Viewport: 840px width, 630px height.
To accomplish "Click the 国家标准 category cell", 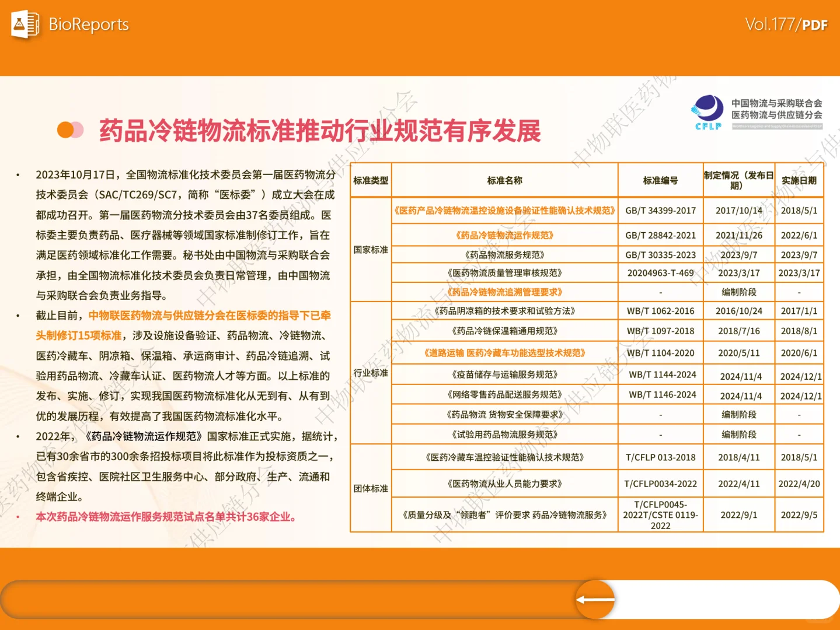I will 371,250.
